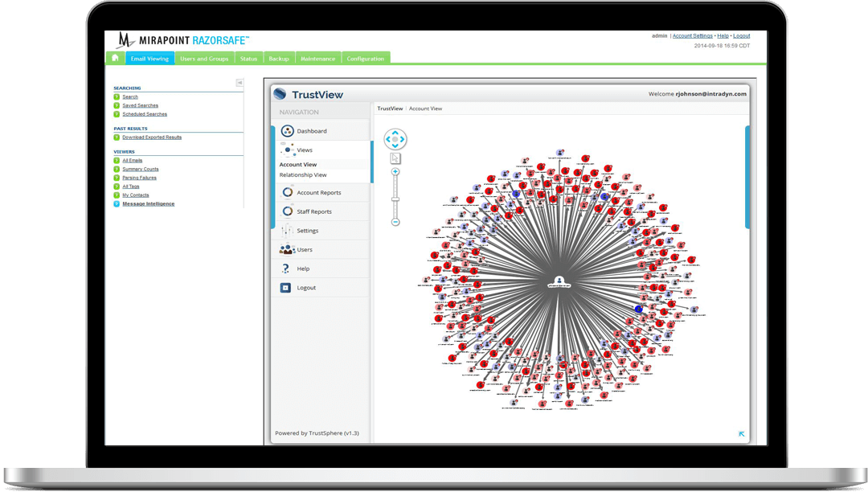Click the TrustView globe logo
Screen dimensions: 868x492
tap(280, 94)
